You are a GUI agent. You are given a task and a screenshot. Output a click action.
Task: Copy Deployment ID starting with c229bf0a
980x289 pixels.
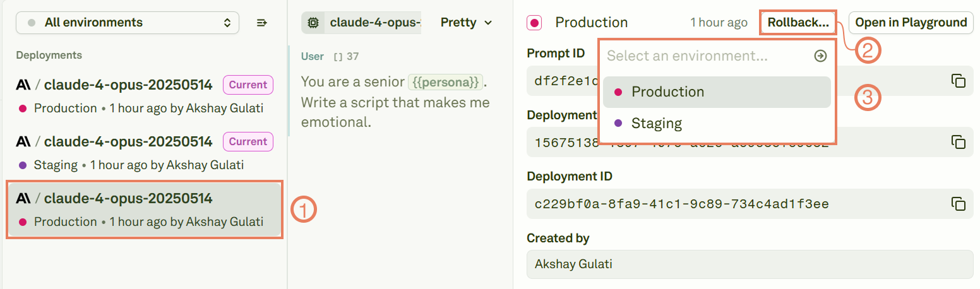coord(958,204)
